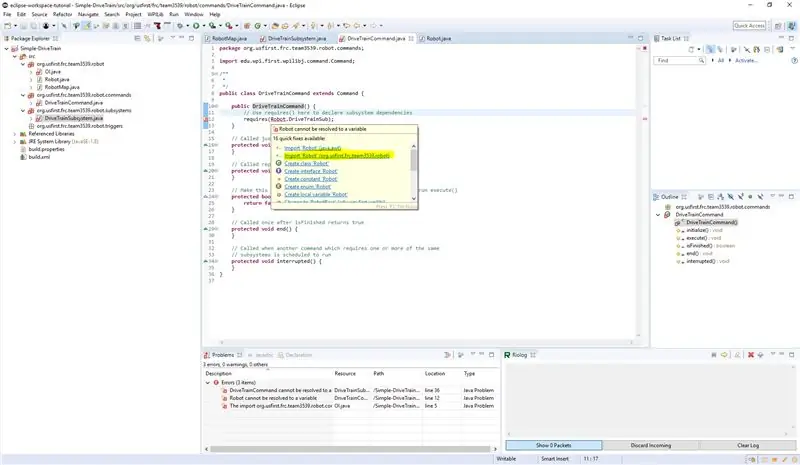Collapse the Simple-DriveTrain project node
800x465 pixels.
pos(7,48)
